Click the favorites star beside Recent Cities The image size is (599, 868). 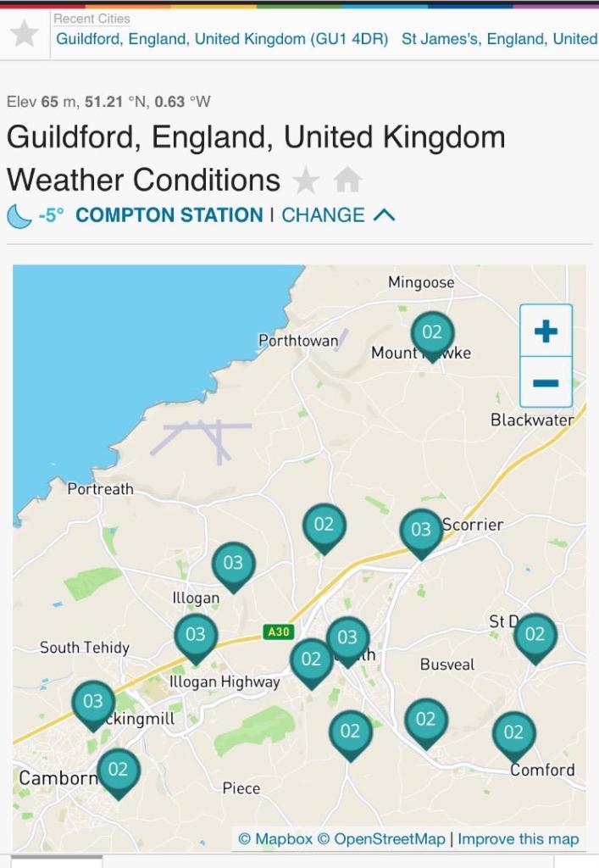tap(25, 33)
